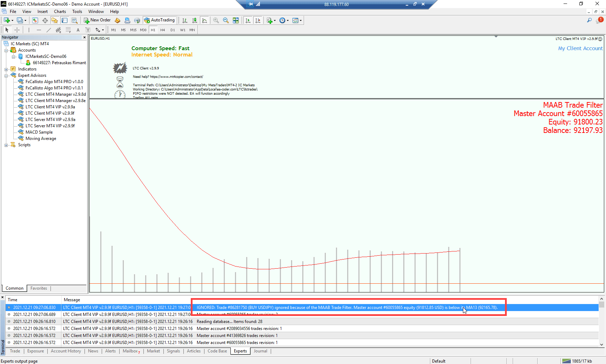Toggle the AutoTrading button
The width and height of the screenshot is (606, 364).
[160, 20]
